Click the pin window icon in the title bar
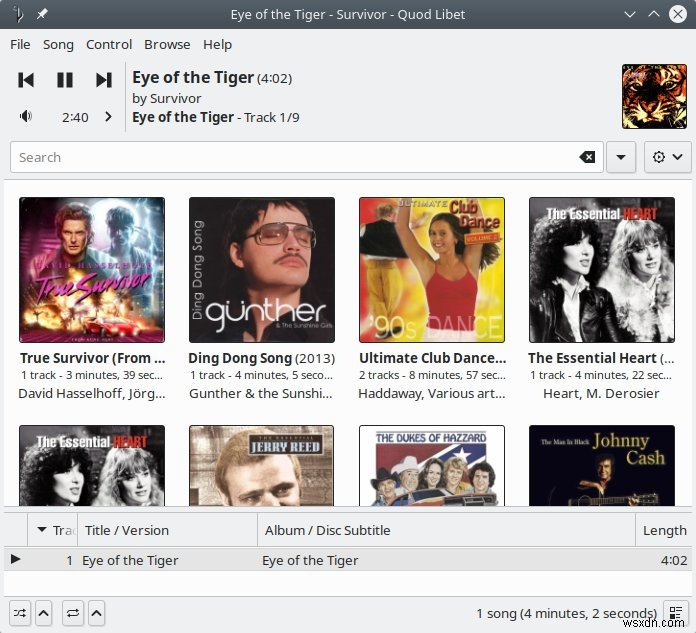 pyautogui.click(x=42, y=14)
